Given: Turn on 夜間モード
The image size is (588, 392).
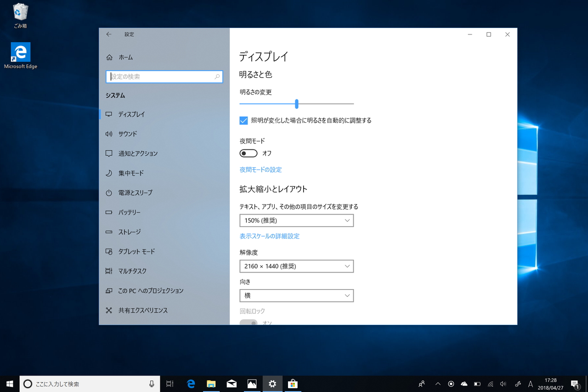Looking at the screenshot, I should [248, 153].
